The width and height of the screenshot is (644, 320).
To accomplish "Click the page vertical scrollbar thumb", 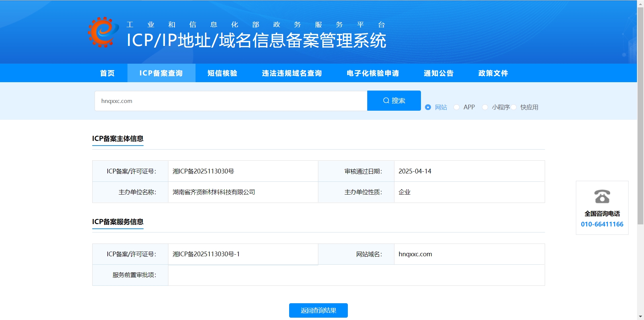I will click(x=640, y=116).
